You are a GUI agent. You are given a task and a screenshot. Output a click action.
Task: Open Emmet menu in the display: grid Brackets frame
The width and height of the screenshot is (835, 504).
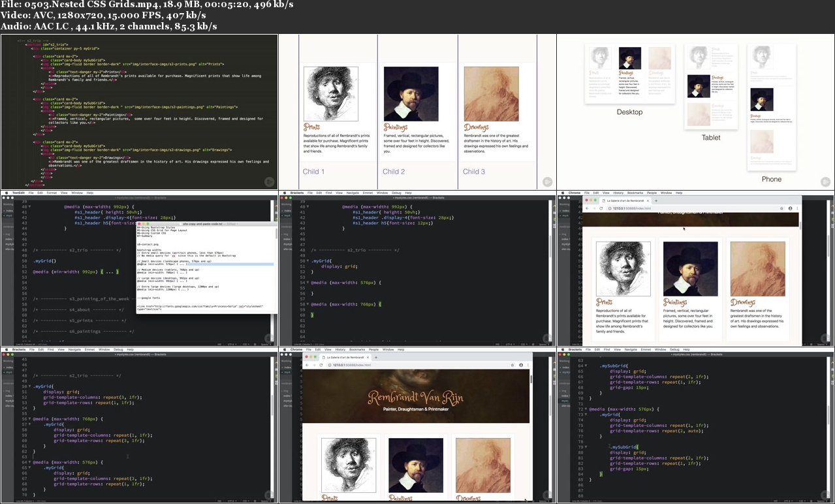(x=366, y=193)
